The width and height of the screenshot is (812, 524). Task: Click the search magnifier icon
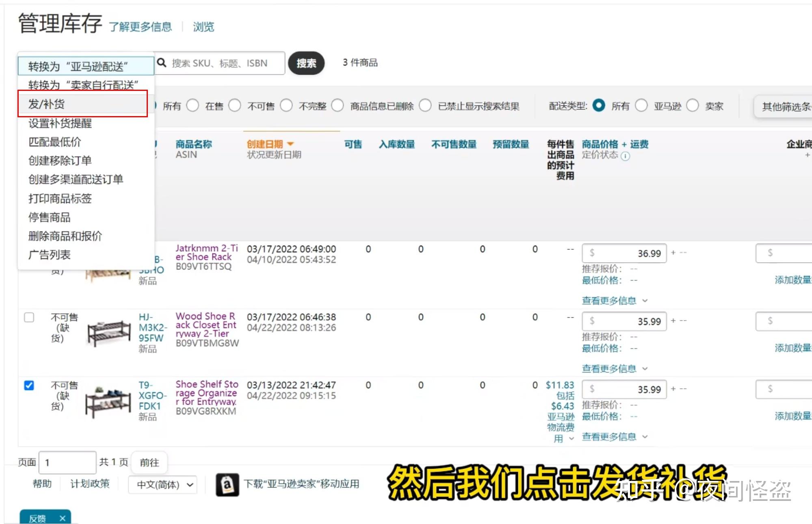click(x=162, y=63)
